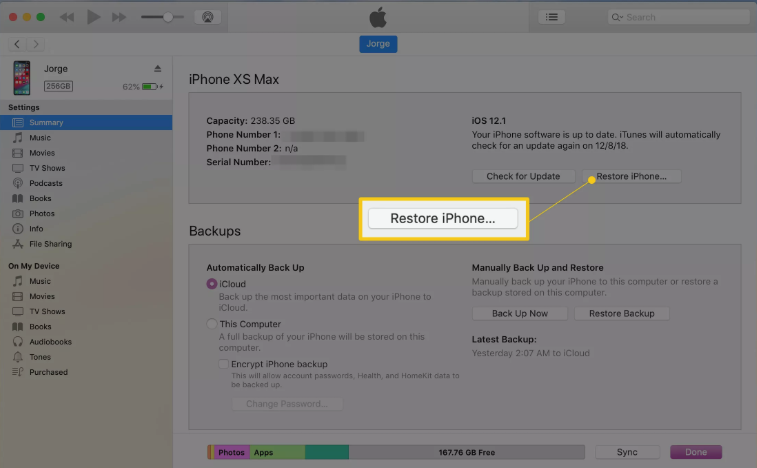Enable Encrypt iPhone backup checkbox
Screen dimensions: 757x468
[223, 364]
